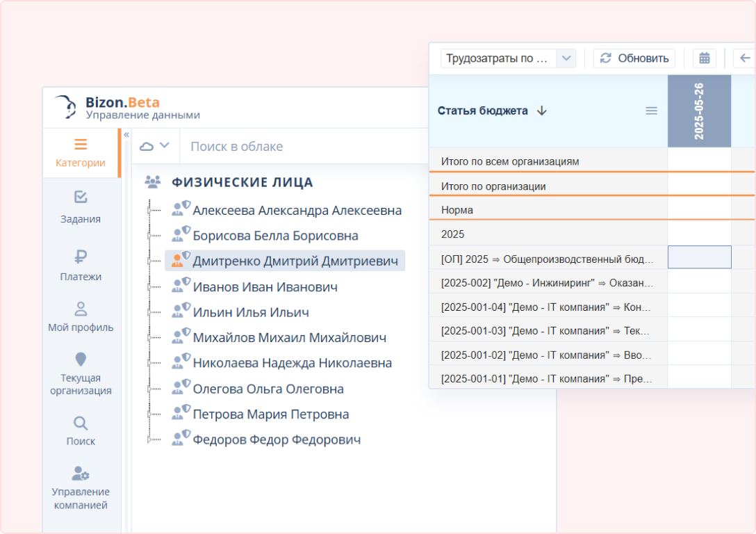Open the Категории sidebar section
Viewport: 756px width, 534px height.
click(x=81, y=153)
